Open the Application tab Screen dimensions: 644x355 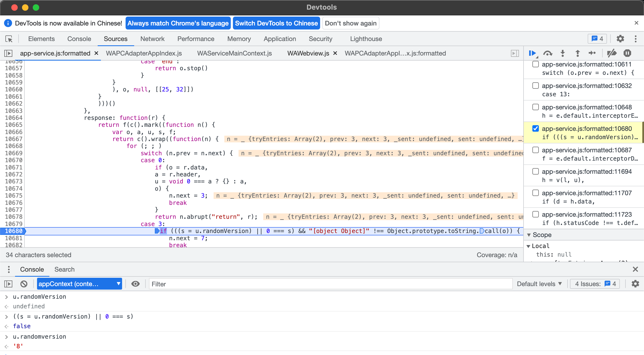tap(280, 39)
